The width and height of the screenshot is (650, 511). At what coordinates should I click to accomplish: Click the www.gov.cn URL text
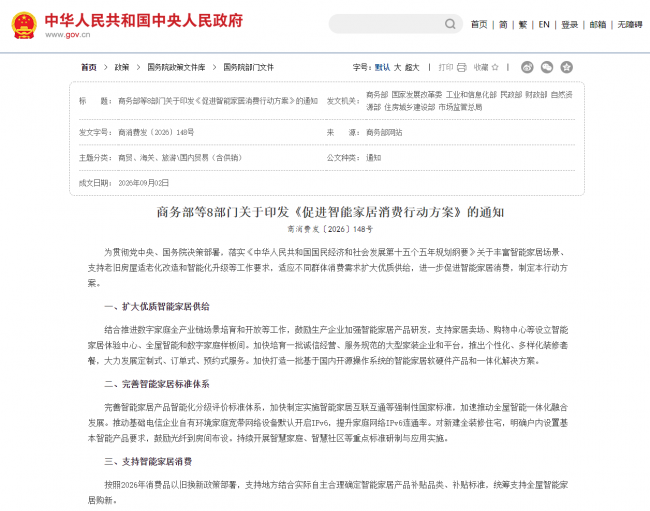68,35
